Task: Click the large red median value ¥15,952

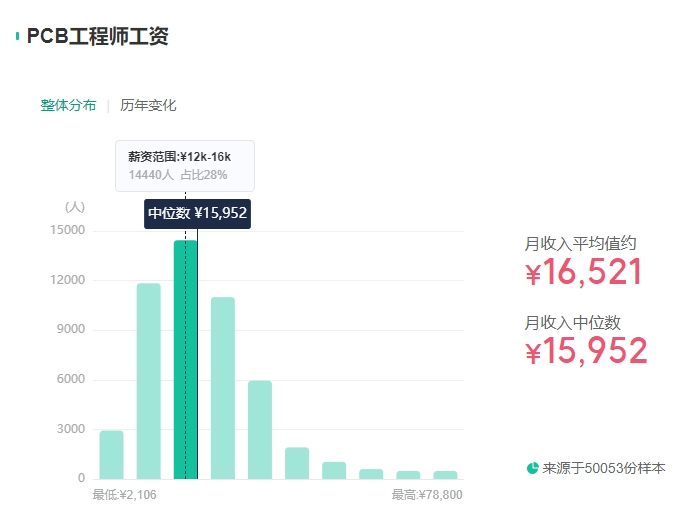Action: point(586,351)
